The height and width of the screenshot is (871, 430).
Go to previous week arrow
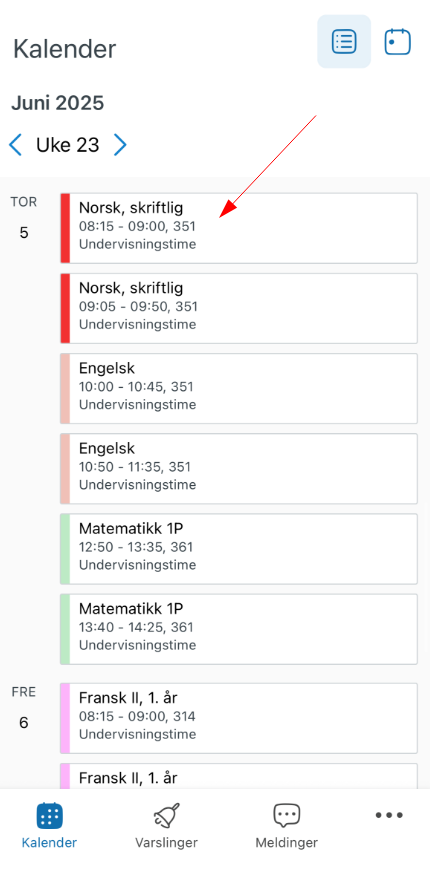(16, 145)
